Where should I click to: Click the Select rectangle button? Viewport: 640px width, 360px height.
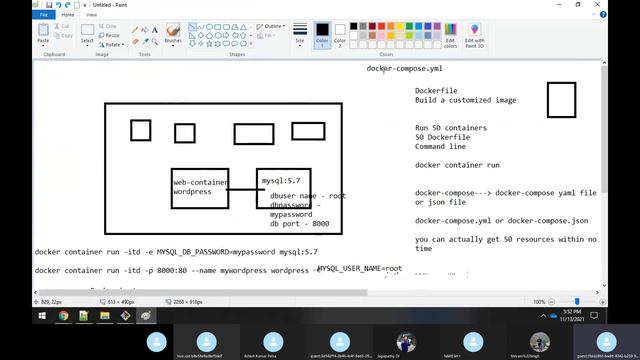(87, 30)
